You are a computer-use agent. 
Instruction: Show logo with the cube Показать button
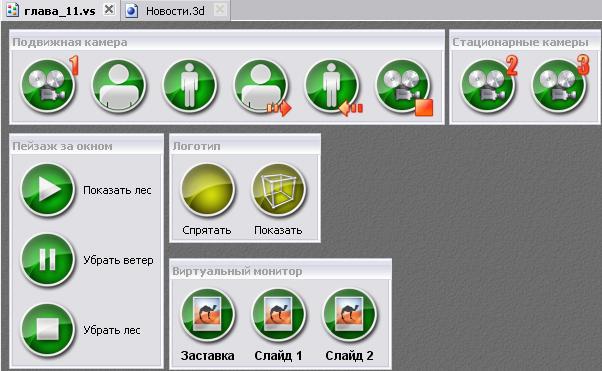(x=278, y=190)
